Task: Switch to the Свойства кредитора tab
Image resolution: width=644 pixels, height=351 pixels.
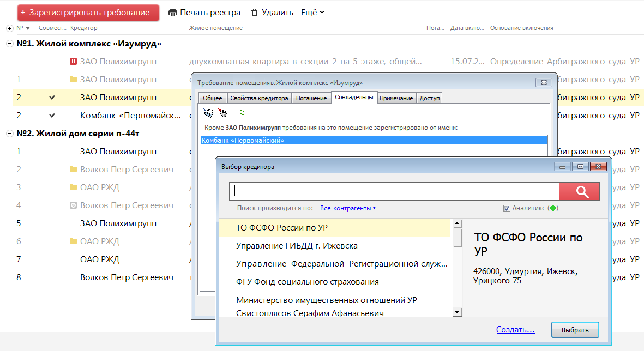Action: coord(259,98)
